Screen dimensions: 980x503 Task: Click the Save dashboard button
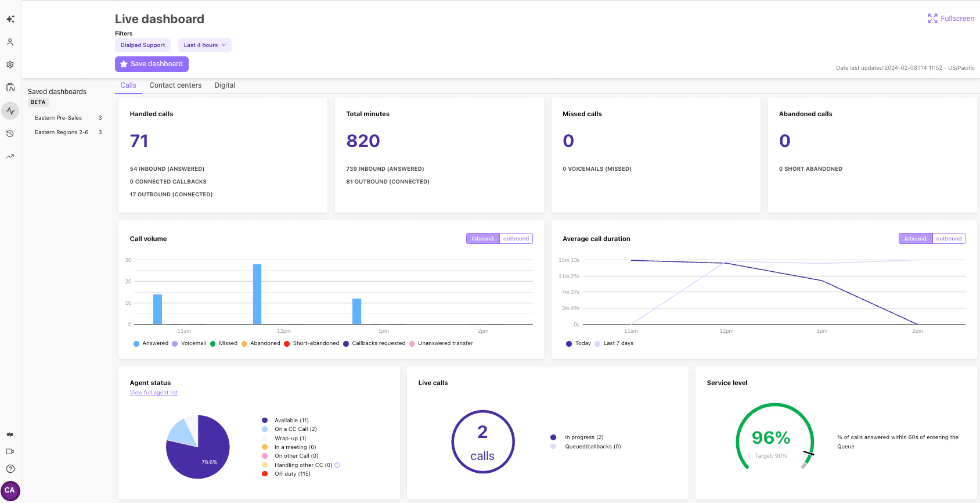pyautogui.click(x=152, y=64)
